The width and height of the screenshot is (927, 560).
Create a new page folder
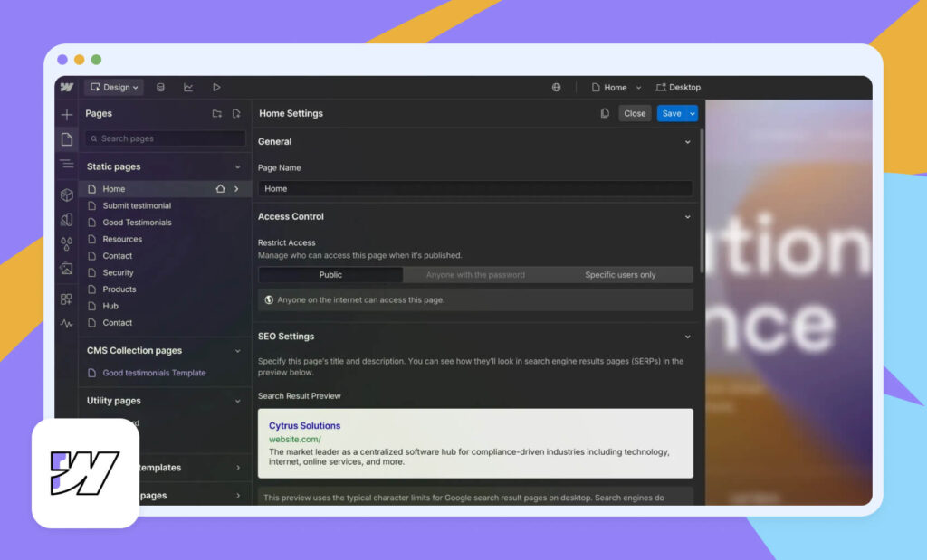tap(217, 113)
